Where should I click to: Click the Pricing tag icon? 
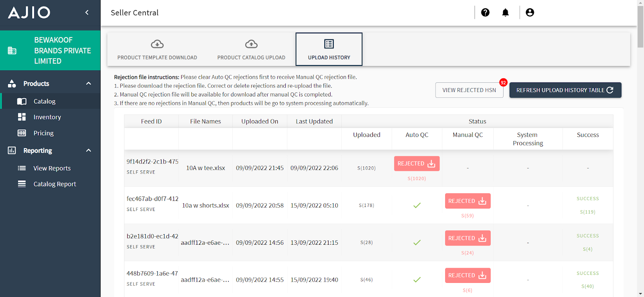[x=22, y=133]
